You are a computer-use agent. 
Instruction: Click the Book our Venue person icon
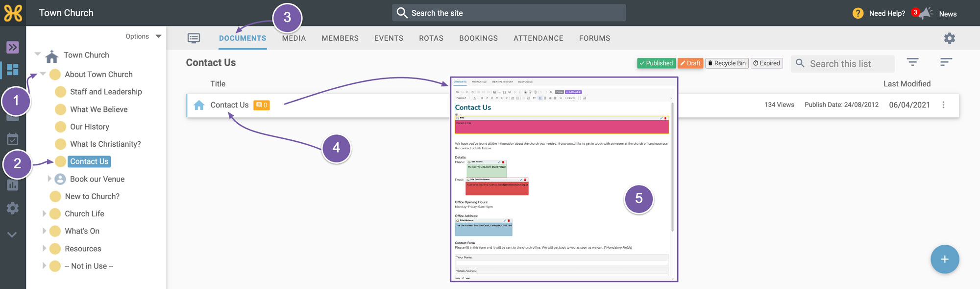60,179
